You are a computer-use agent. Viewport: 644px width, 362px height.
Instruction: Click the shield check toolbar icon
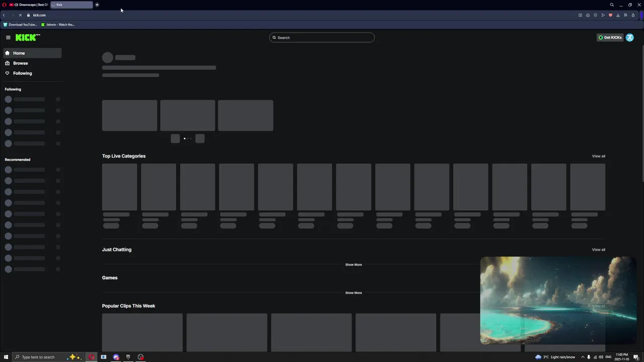pos(595,15)
